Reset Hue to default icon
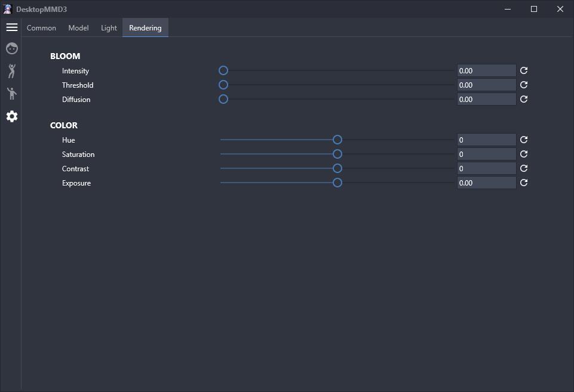This screenshot has width=574, height=392. 523,140
